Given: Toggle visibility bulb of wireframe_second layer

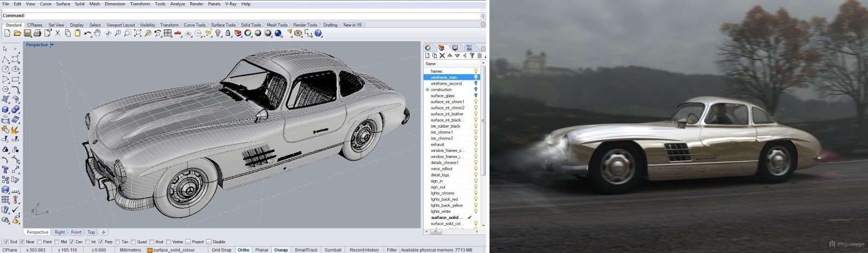Looking at the screenshot, I should pos(476,84).
